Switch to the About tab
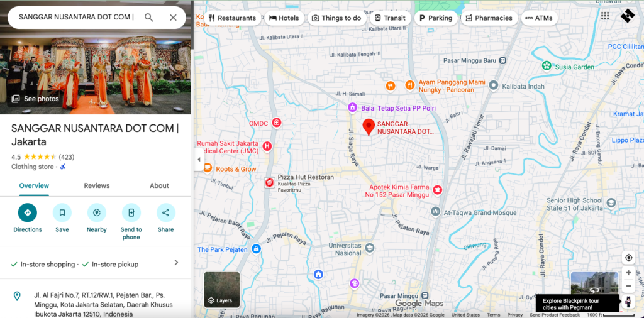 coord(159,185)
